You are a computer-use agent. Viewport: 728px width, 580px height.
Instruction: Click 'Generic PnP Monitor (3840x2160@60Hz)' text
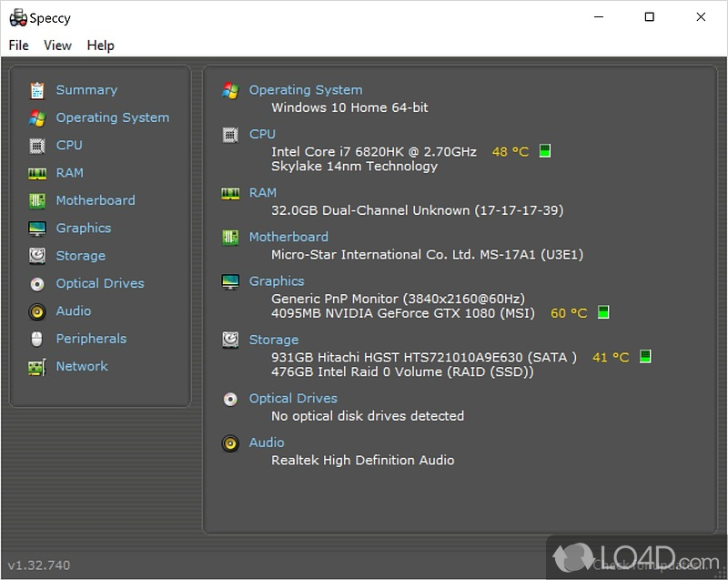(x=398, y=298)
